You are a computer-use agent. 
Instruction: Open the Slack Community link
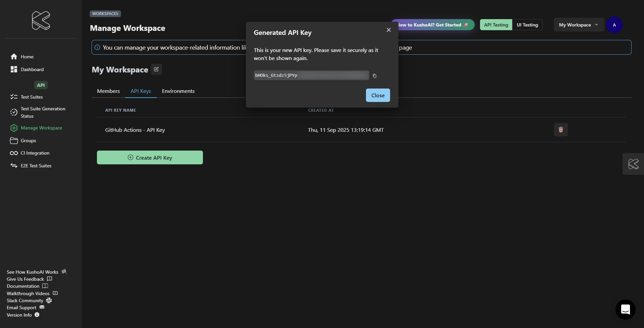pyautogui.click(x=25, y=300)
